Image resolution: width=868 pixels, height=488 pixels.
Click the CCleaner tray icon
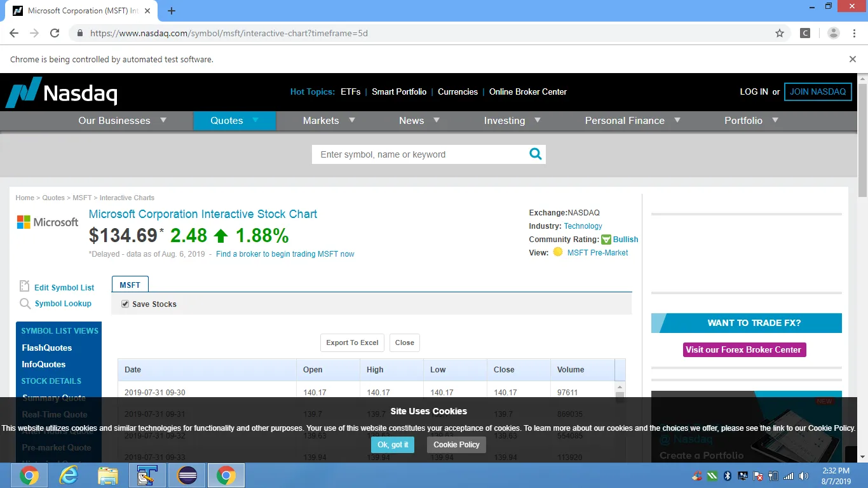697,476
